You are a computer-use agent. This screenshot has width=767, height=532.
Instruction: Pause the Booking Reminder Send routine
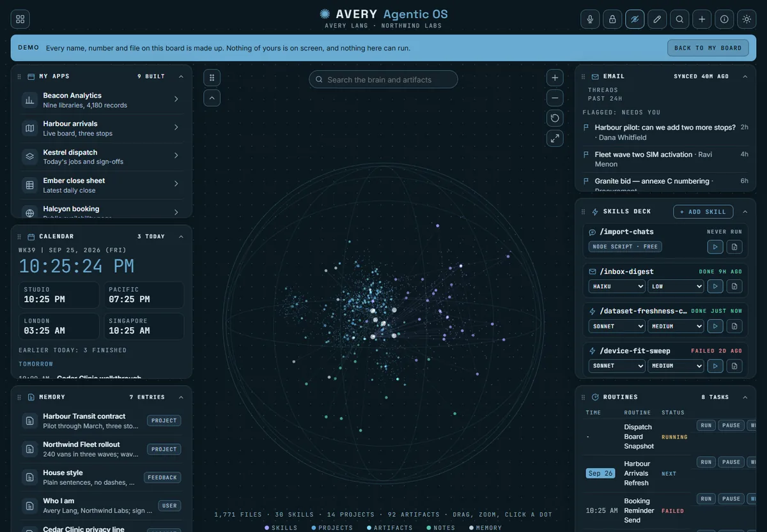(x=731, y=499)
